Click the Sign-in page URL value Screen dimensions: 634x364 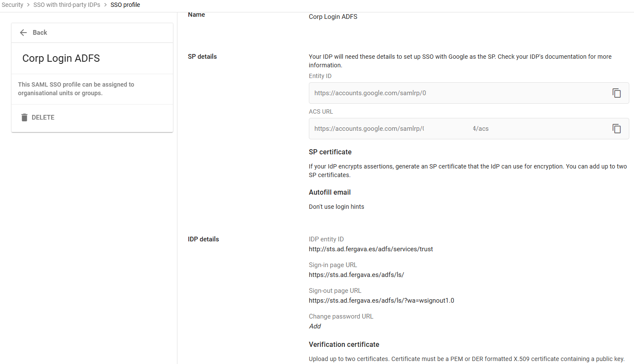356,274
